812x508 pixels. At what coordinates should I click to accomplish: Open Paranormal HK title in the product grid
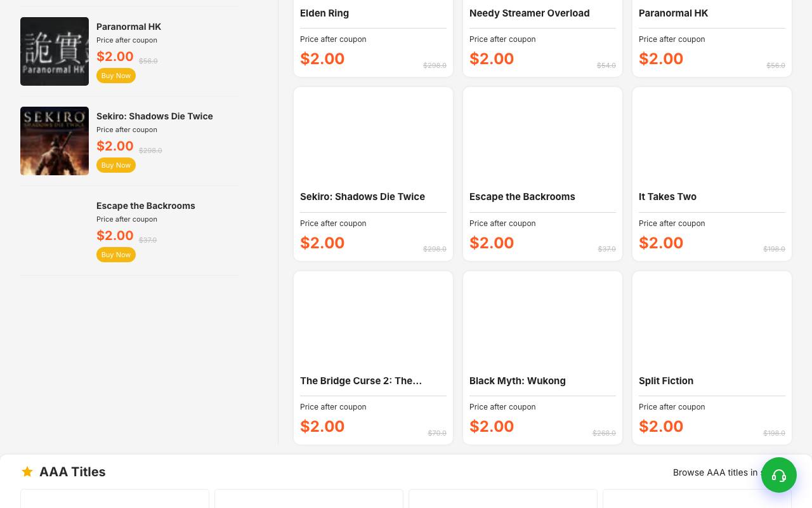pos(673,13)
